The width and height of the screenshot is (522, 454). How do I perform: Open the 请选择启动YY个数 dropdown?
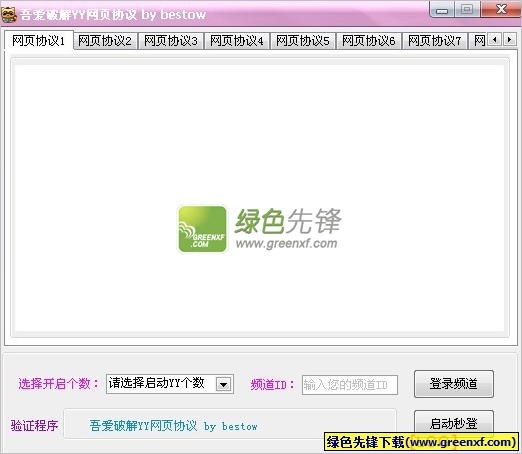(170, 384)
